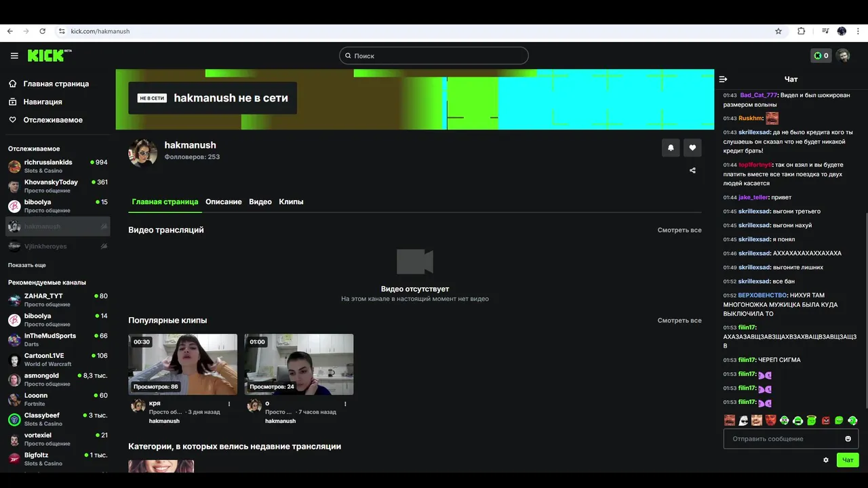Open vortexiel recommended channel
Screen dimensions: 868x488
tap(58, 439)
